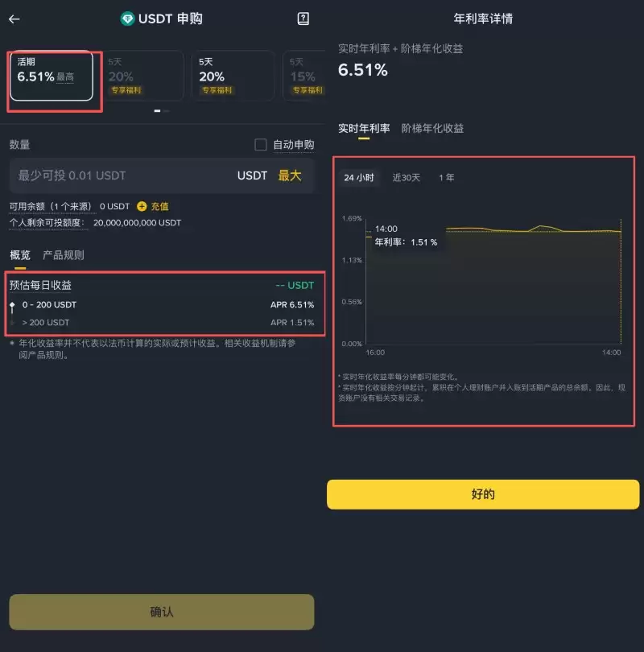This screenshot has height=652, width=644.
Task: Click the 最大 amount button
Action: coord(289,175)
